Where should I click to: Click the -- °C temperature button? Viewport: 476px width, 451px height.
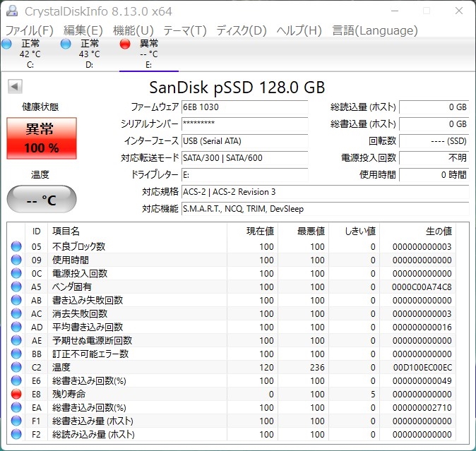42,199
